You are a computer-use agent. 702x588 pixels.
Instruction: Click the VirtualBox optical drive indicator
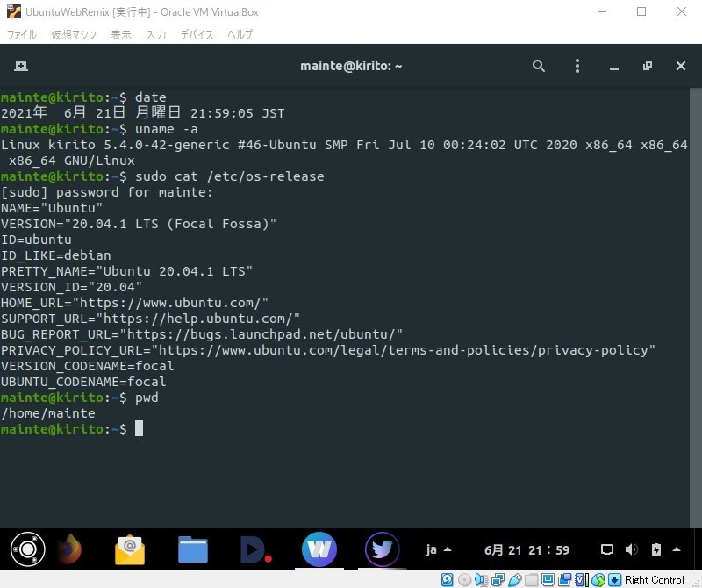[464, 580]
